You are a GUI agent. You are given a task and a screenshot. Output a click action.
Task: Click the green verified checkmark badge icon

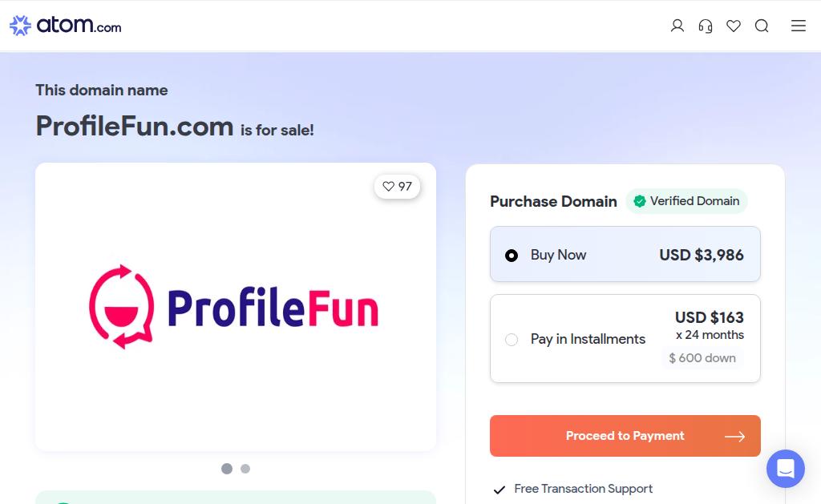639,201
